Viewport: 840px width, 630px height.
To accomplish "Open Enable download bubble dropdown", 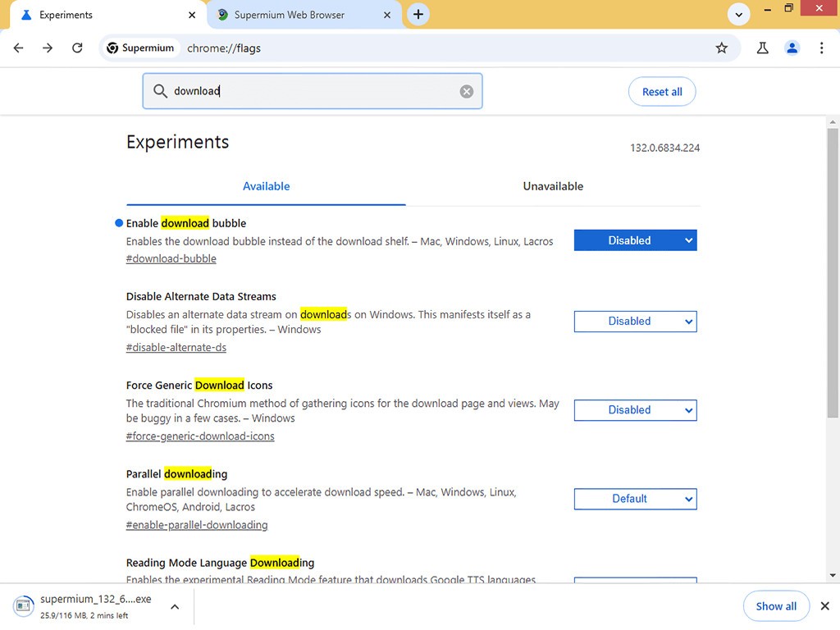I will [636, 240].
